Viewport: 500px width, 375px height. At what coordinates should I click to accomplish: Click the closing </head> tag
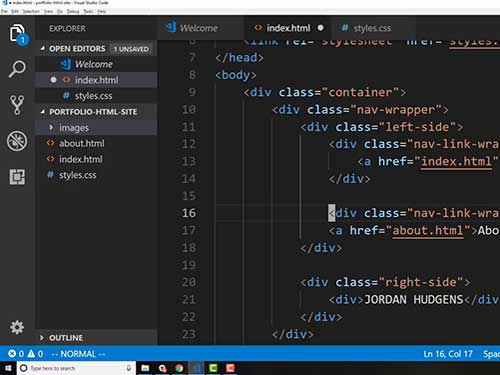[239, 58]
